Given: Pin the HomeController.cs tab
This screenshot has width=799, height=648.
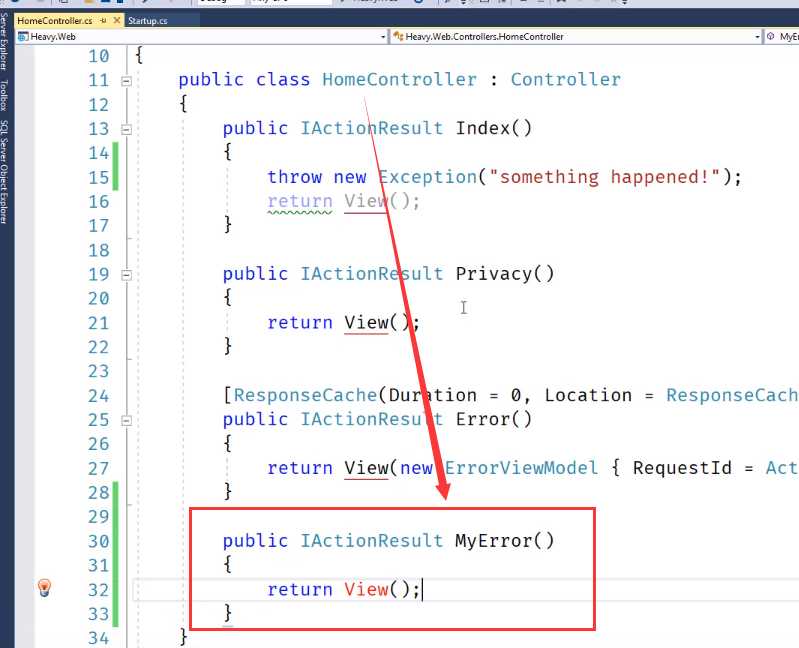Looking at the screenshot, I should coord(104,20).
